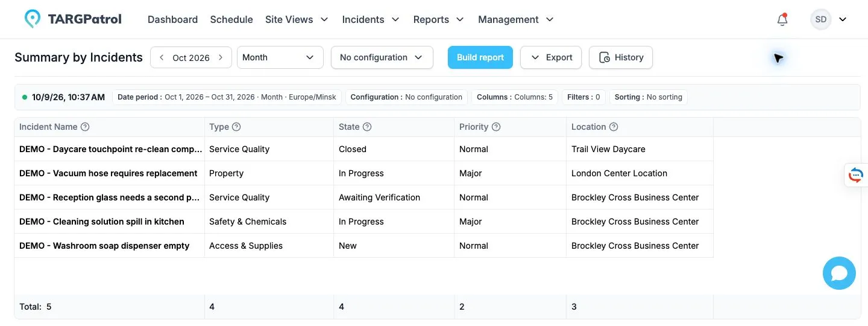Screen dimensions: 868x326
Task: Click the Safety & Chemicals type cell
Action: (269, 222)
